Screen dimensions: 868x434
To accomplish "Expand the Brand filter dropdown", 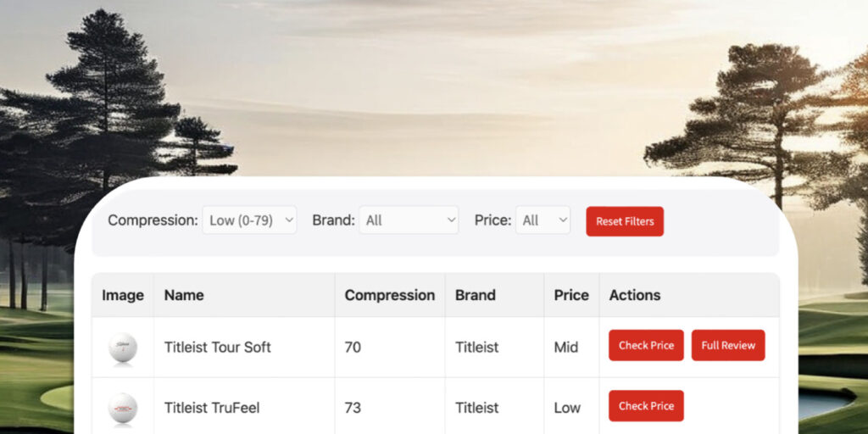I will pos(409,220).
